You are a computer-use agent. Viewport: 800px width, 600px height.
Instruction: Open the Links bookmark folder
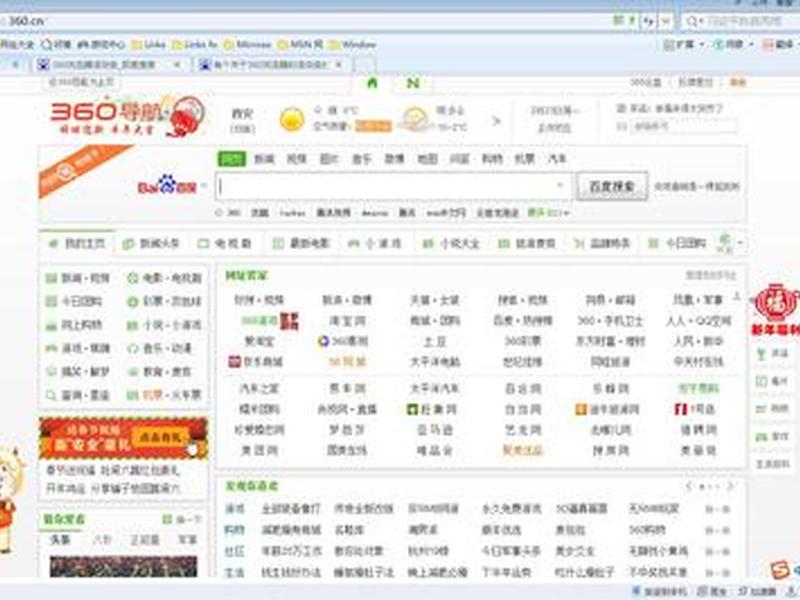click(x=148, y=45)
